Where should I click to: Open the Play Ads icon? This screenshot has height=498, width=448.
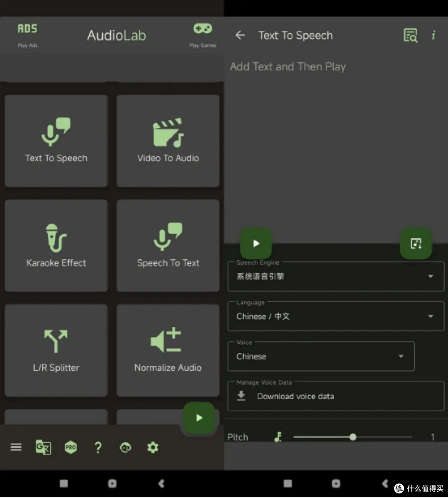27,29
